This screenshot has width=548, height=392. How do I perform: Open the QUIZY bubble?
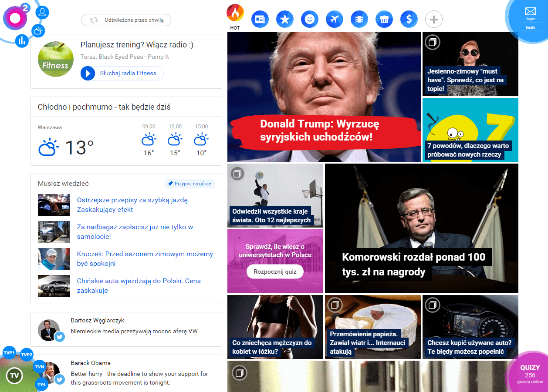pos(530,374)
